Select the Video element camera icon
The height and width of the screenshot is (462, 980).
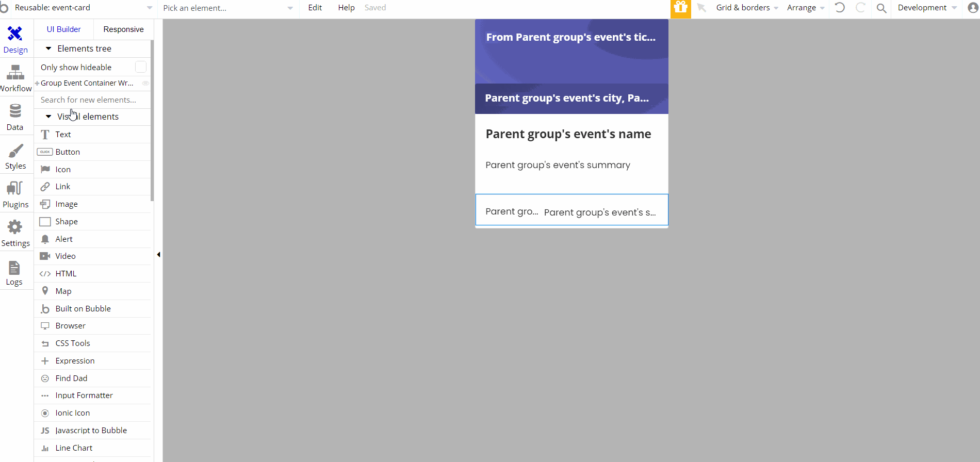45,256
